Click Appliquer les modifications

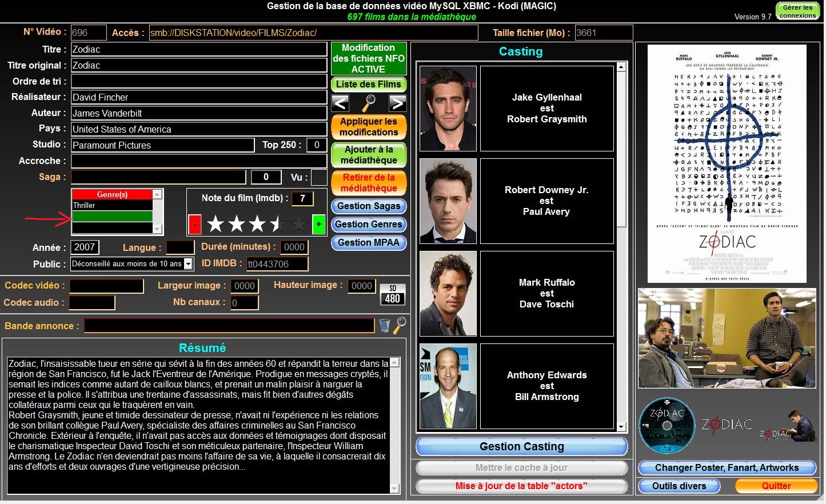pyautogui.click(x=369, y=127)
